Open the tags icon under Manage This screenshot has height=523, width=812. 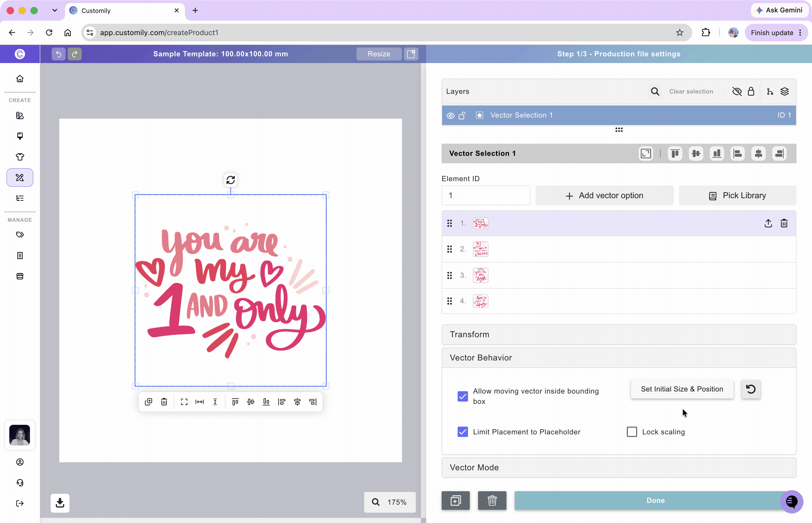[20, 235]
